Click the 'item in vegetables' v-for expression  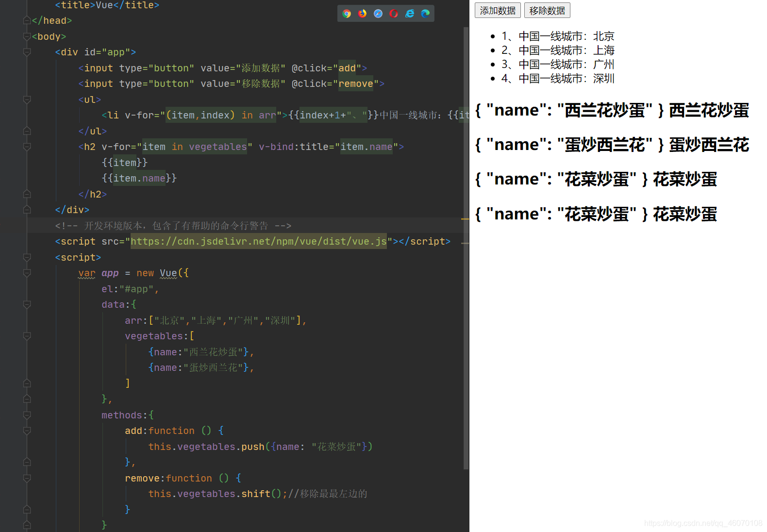pos(195,147)
